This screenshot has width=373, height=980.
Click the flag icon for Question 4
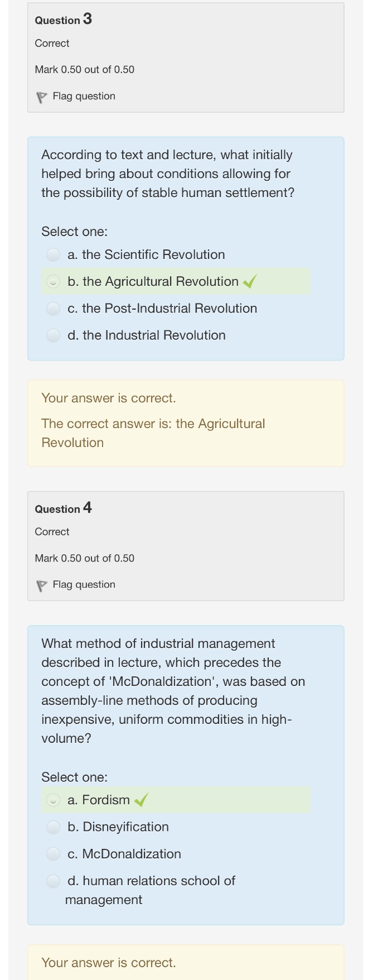(41, 586)
